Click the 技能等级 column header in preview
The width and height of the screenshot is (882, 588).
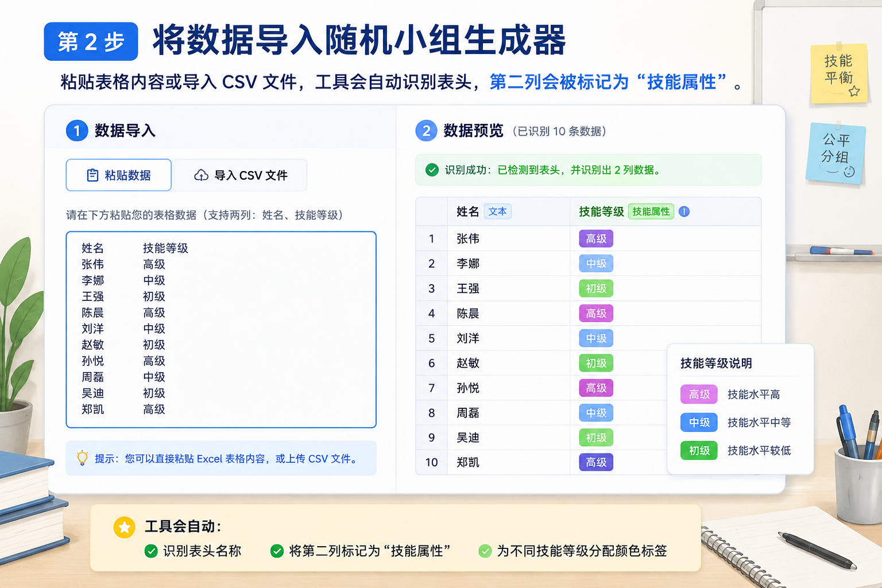click(x=601, y=211)
